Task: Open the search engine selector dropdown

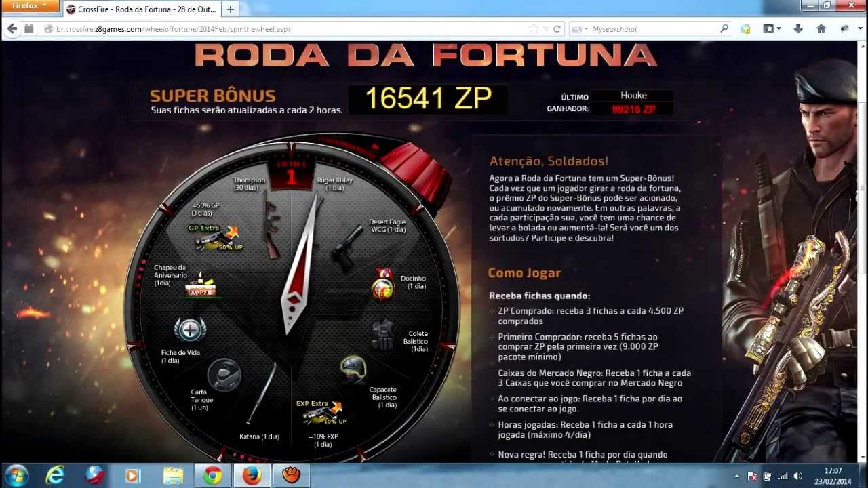Action: pyautogui.click(x=579, y=29)
